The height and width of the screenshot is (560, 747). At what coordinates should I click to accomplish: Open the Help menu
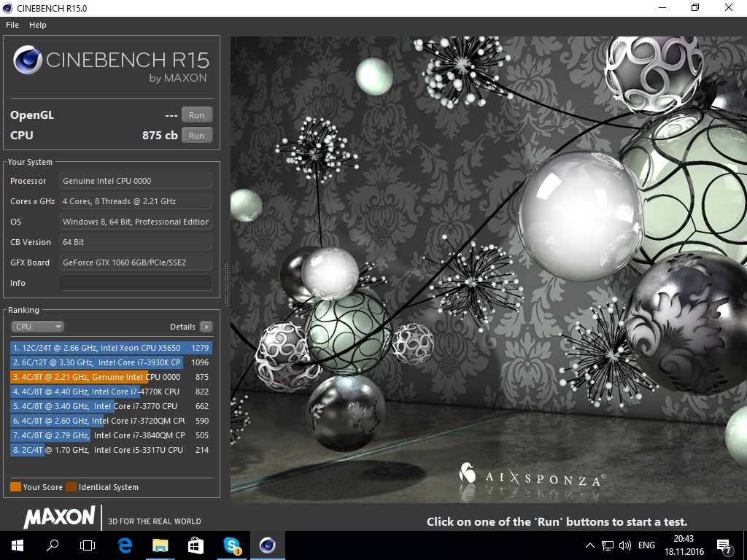click(x=38, y=25)
